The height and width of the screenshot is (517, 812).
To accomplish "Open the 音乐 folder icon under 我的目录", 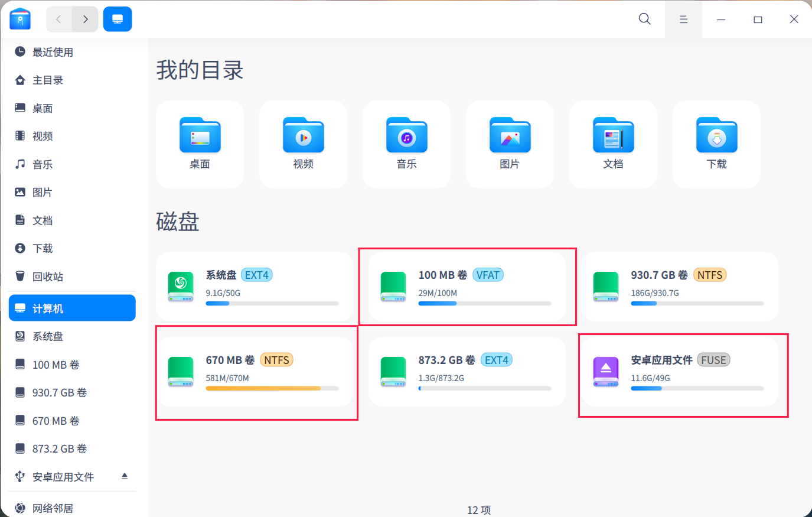I will 406,136.
